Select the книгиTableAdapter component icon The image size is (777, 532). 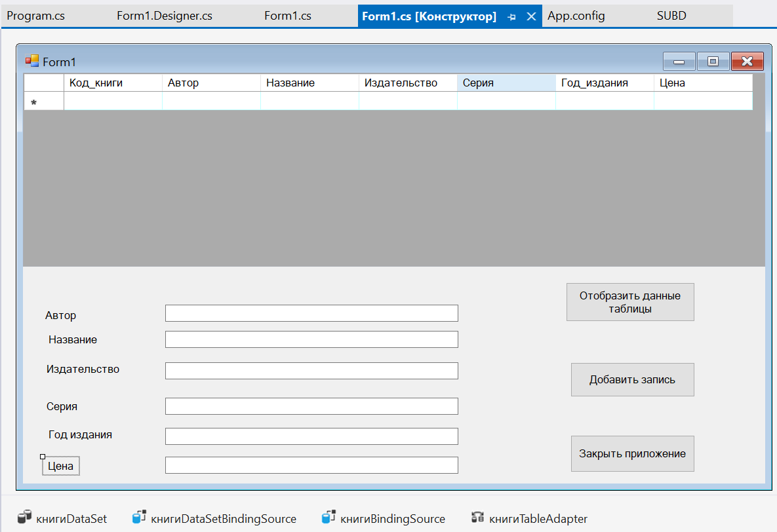[478, 518]
